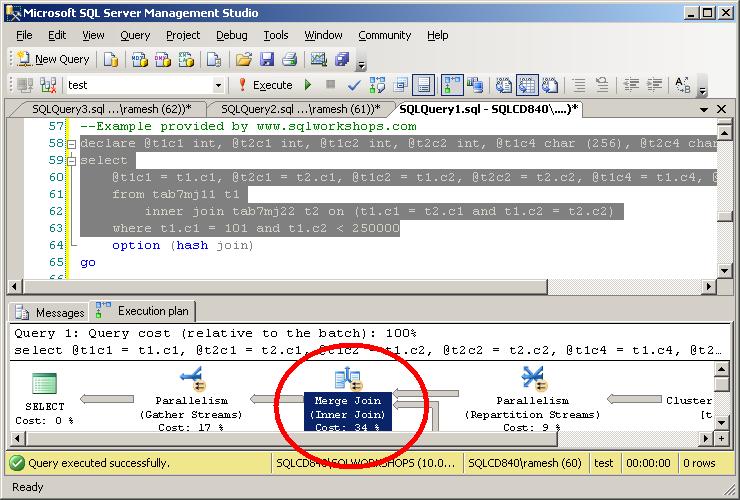This screenshot has height=500, width=740.
Task: Decrease indent of selected lines
Action: point(631,85)
